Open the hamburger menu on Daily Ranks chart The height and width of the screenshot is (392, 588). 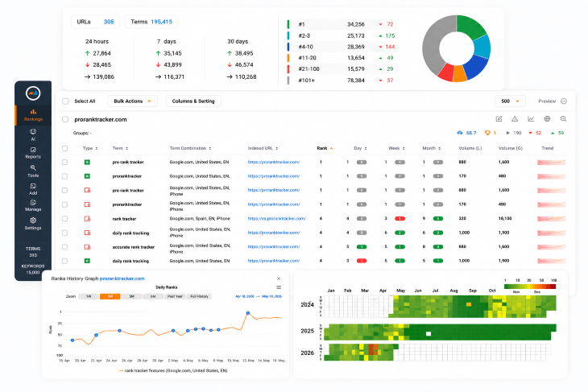pyautogui.click(x=279, y=287)
